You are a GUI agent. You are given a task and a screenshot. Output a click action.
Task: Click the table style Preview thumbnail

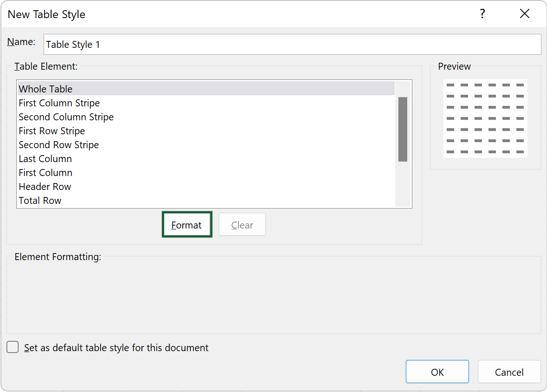click(x=485, y=118)
